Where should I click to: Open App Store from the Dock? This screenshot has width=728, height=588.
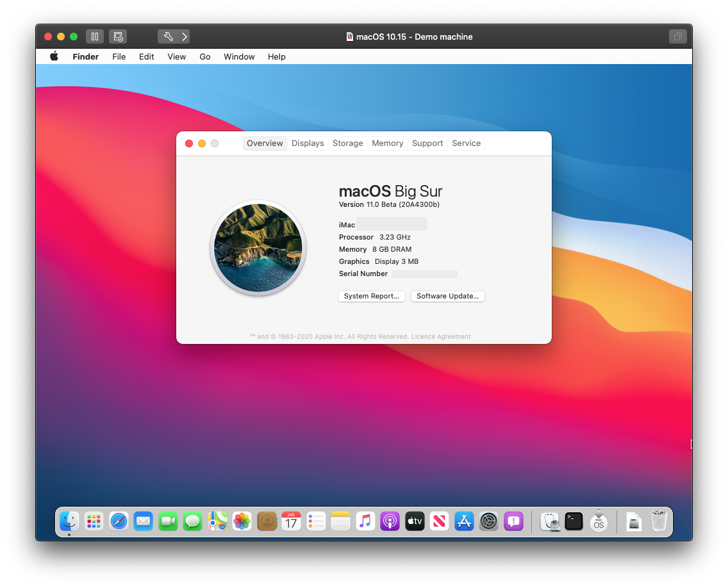464,521
